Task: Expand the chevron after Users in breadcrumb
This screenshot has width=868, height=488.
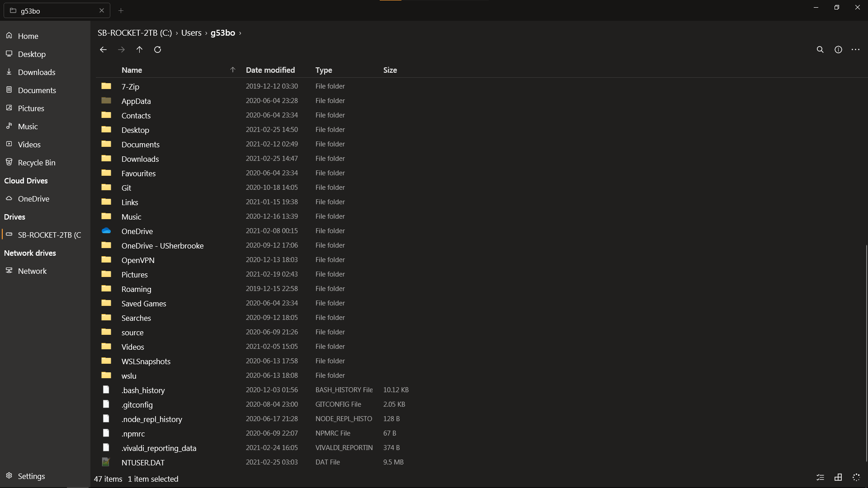Action: point(206,33)
